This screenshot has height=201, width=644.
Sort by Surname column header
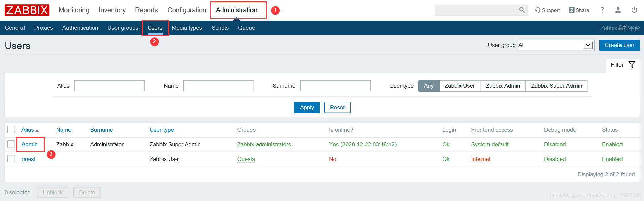pos(102,130)
